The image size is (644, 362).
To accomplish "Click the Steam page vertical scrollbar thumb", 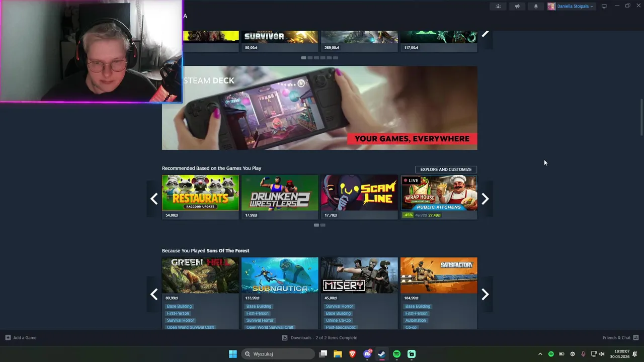I will (x=641, y=117).
